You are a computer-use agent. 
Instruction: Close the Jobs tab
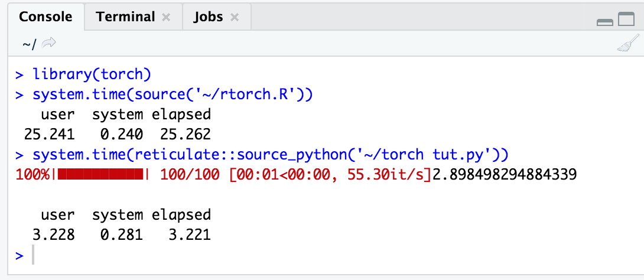pyautogui.click(x=234, y=17)
